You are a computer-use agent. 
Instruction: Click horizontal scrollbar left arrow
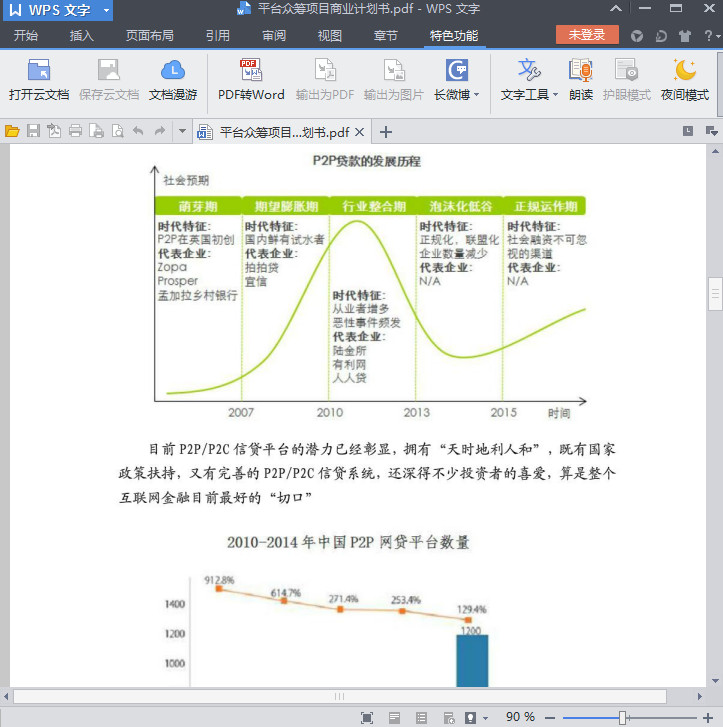pyautogui.click(x=6, y=696)
